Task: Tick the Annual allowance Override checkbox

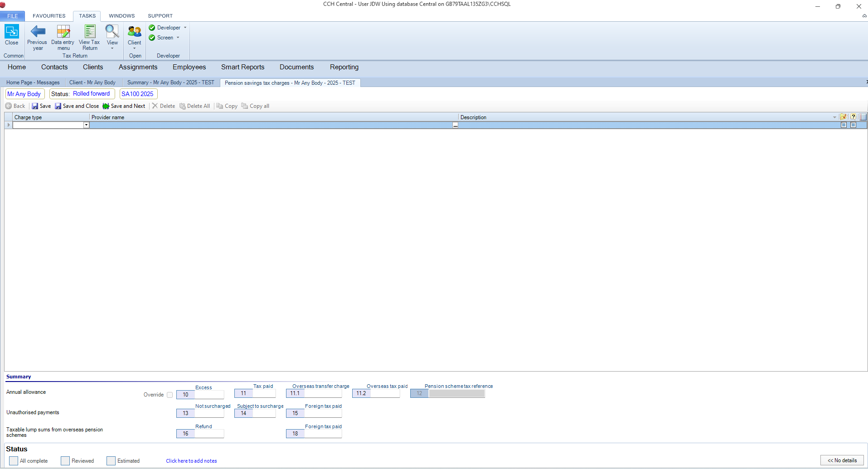Action: pos(170,395)
